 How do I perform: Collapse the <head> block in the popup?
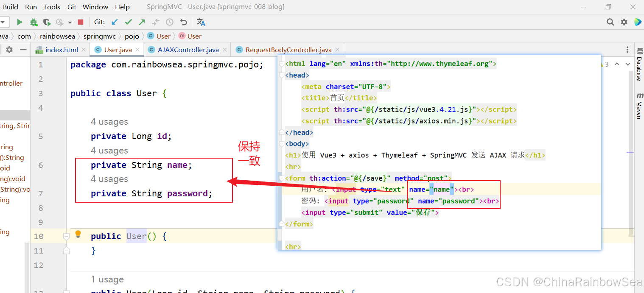[x=282, y=75]
